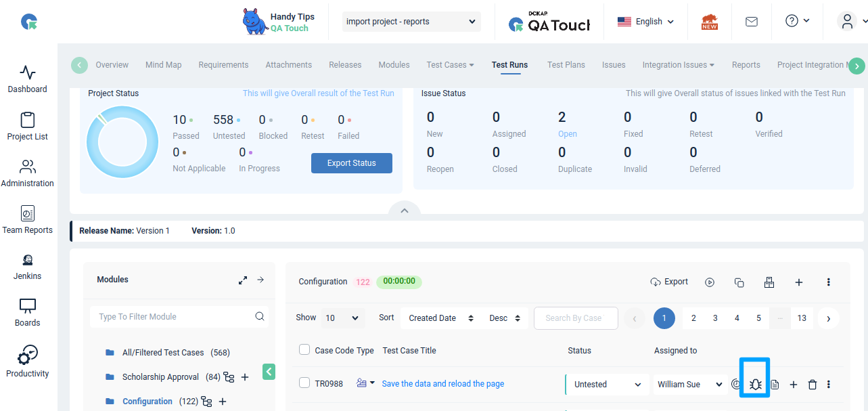
Task: Open the Jenkins sidebar icon
Action: pos(28,267)
